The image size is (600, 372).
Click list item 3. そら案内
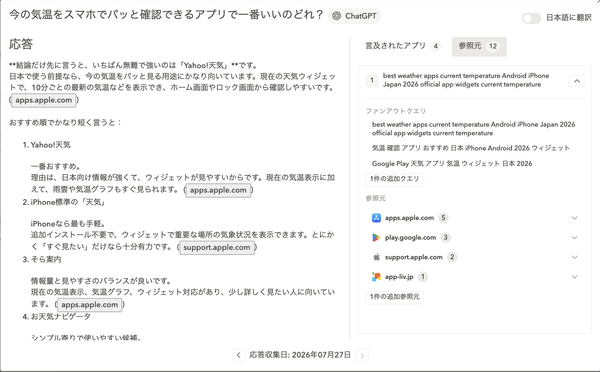[42, 259]
